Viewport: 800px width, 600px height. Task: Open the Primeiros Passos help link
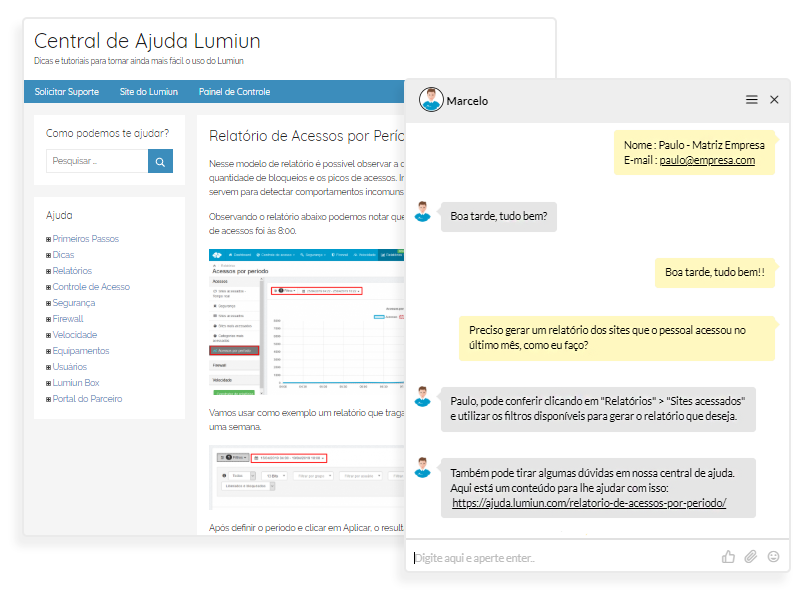click(85, 239)
